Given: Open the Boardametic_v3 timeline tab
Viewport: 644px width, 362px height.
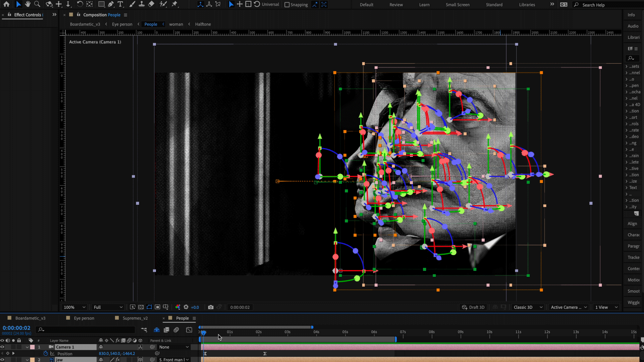Looking at the screenshot, I should coord(30,318).
